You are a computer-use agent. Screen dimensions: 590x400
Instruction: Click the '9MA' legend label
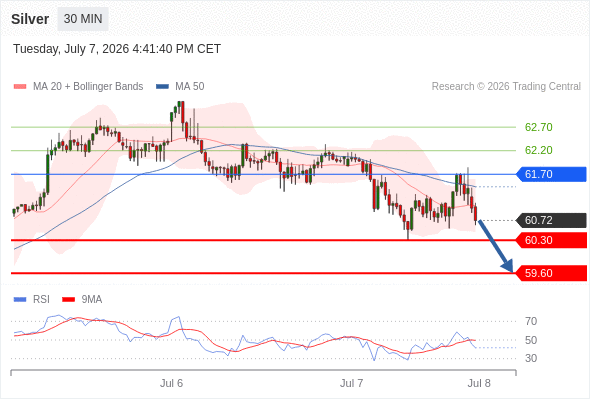pos(92,300)
